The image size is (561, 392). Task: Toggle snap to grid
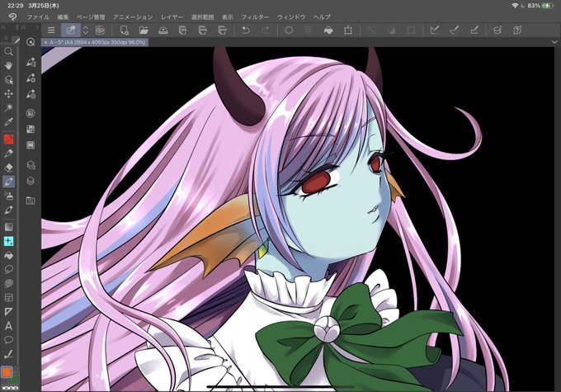pos(474,30)
